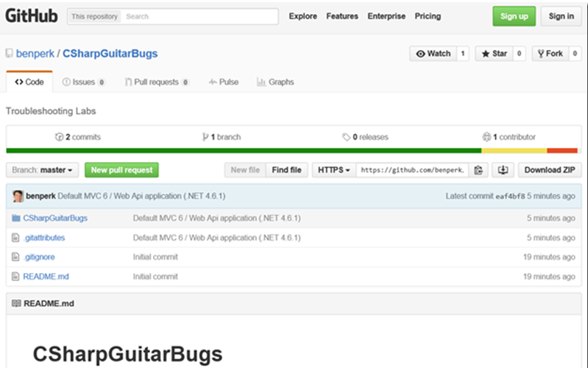Click benperk's avatar thumbnail

[x=17, y=197]
